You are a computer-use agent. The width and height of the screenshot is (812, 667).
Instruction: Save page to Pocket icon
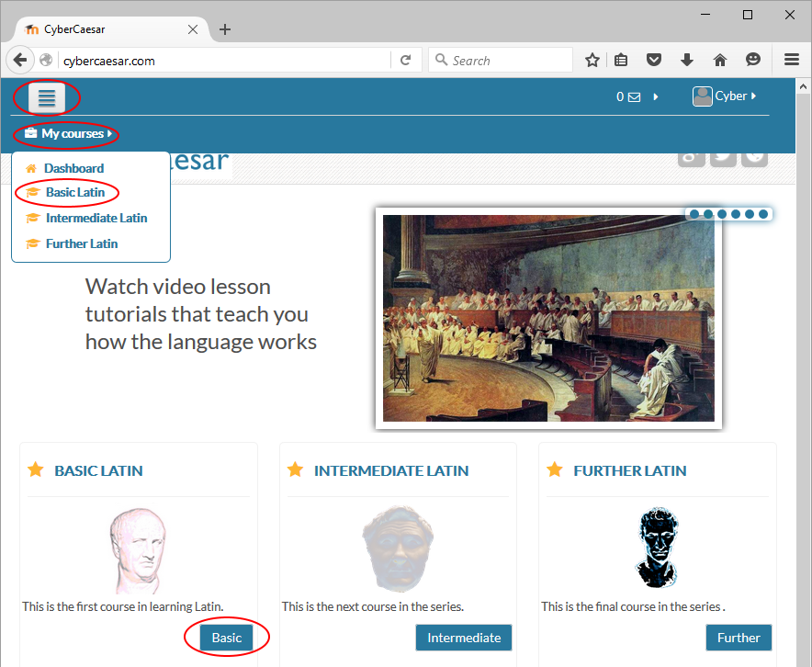pos(654,60)
